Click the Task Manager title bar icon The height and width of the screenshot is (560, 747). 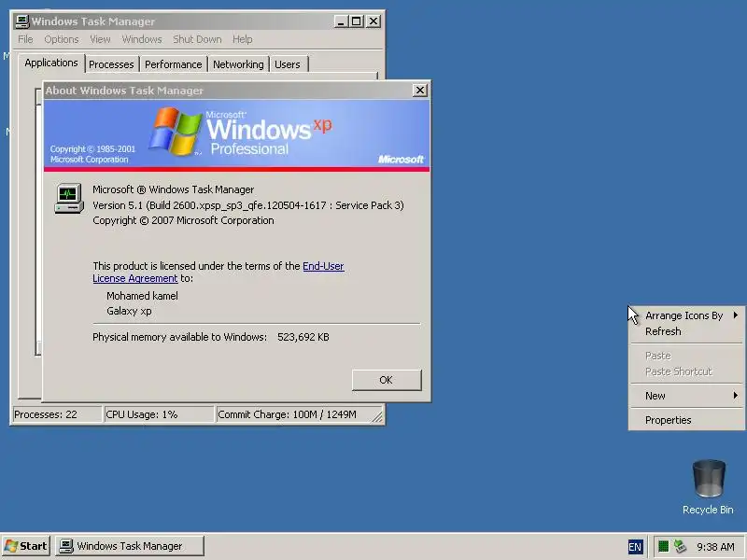pos(21,21)
